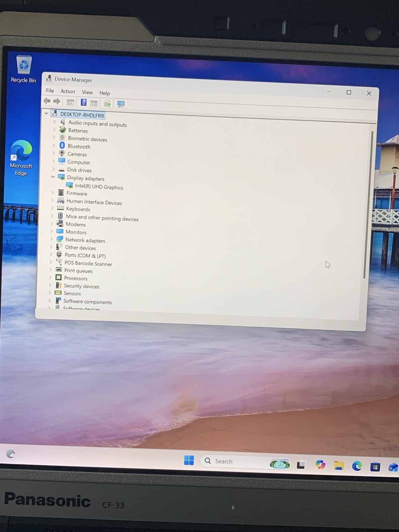Select Intel(R) UHD Graphics device
This screenshot has height=532, width=399.
tap(99, 187)
